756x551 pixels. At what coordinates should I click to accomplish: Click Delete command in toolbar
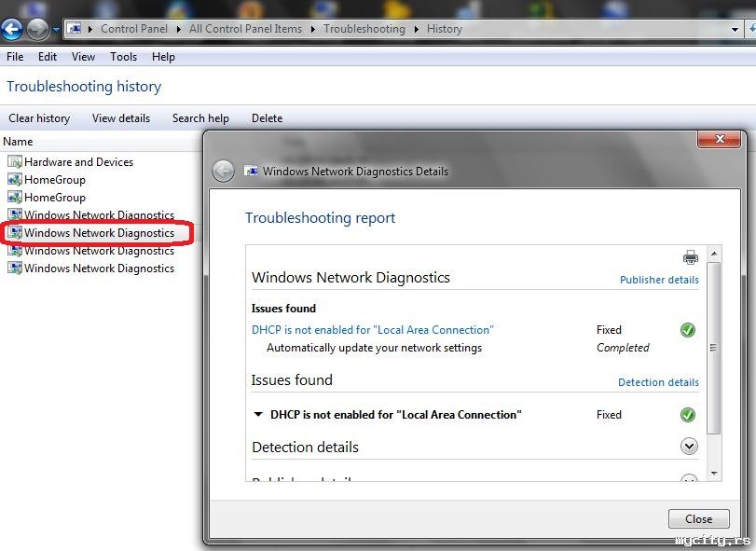coord(267,118)
